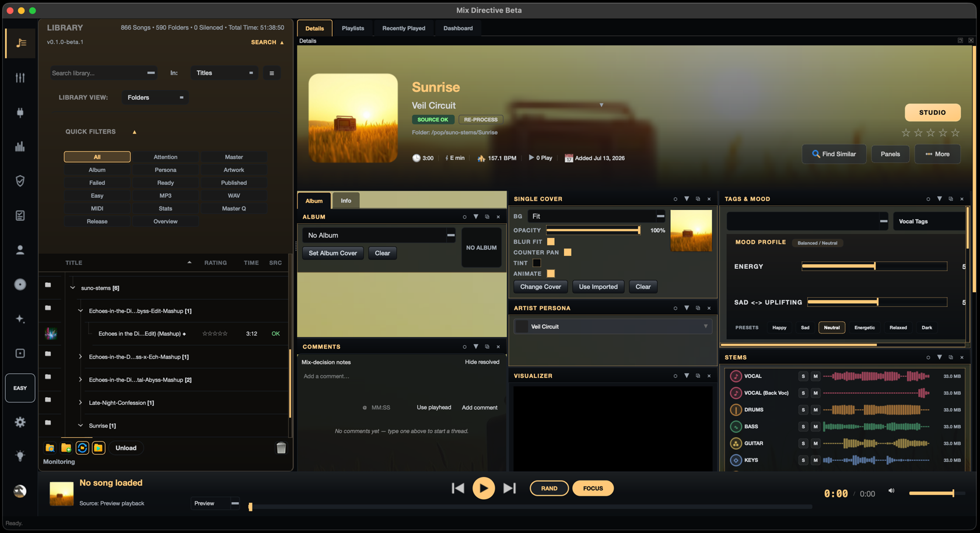Image resolution: width=980 pixels, height=533 pixels.
Task: Switch to the Recently Played tab
Action: (x=404, y=28)
